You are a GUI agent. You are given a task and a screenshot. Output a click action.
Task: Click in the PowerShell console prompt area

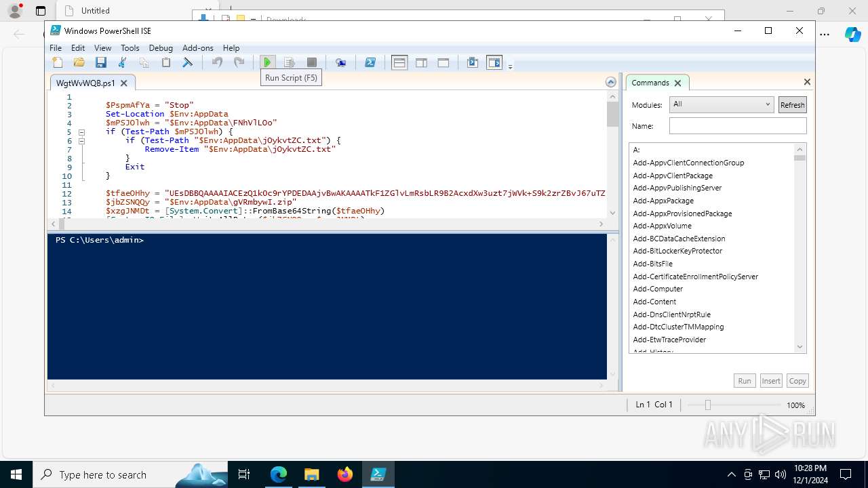pos(327,306)
